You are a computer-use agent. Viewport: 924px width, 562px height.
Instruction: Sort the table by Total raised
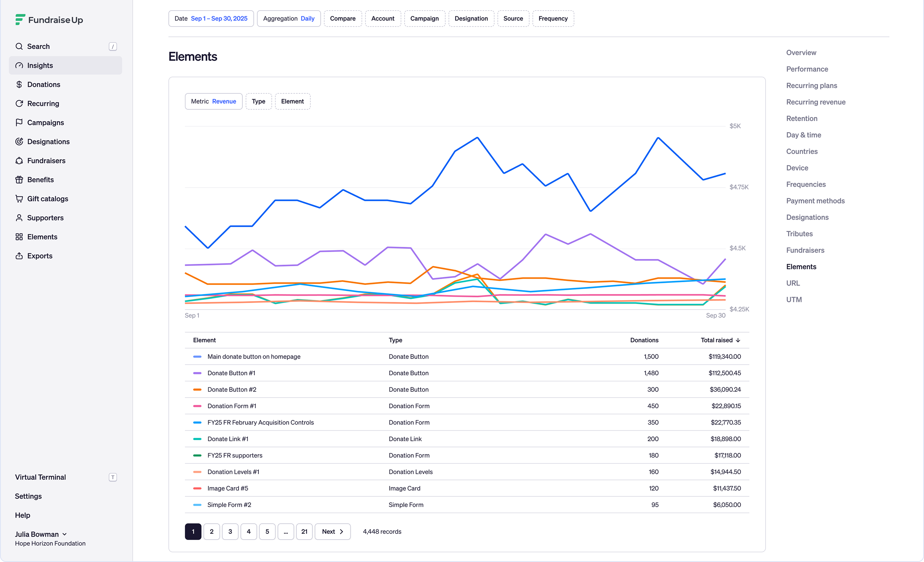720,340
